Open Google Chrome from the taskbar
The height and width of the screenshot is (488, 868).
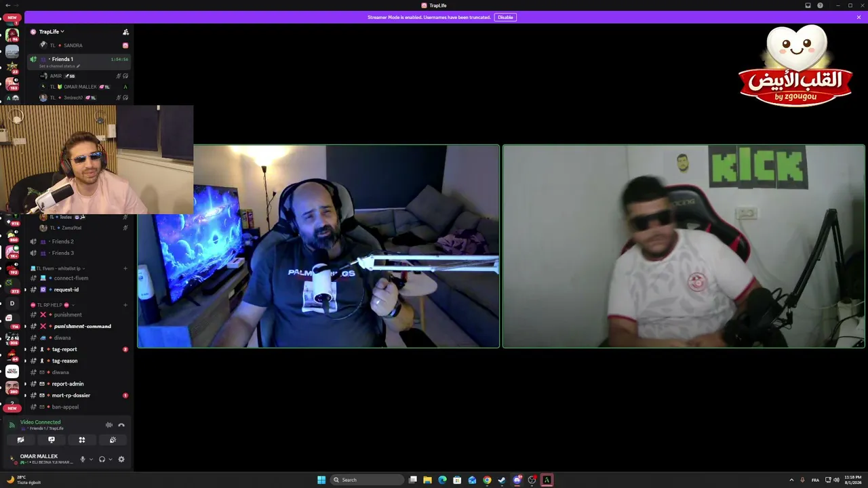(x=487, y=480)
